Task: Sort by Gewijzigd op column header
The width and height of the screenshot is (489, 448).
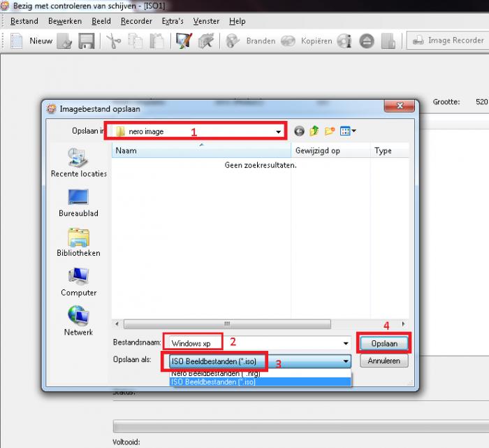Action: click(330, 150)
